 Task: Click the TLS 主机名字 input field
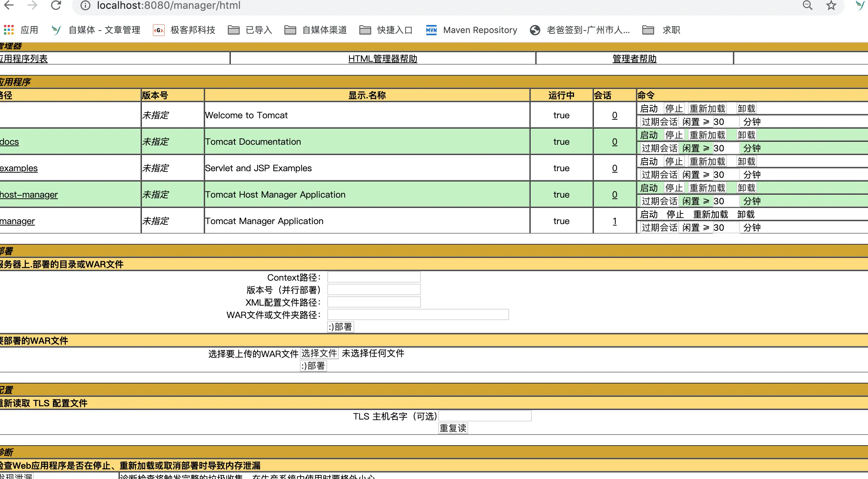[x=485, y=416]
